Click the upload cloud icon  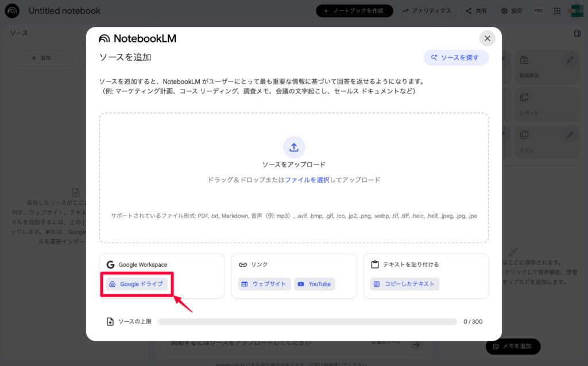coord(294,147)
